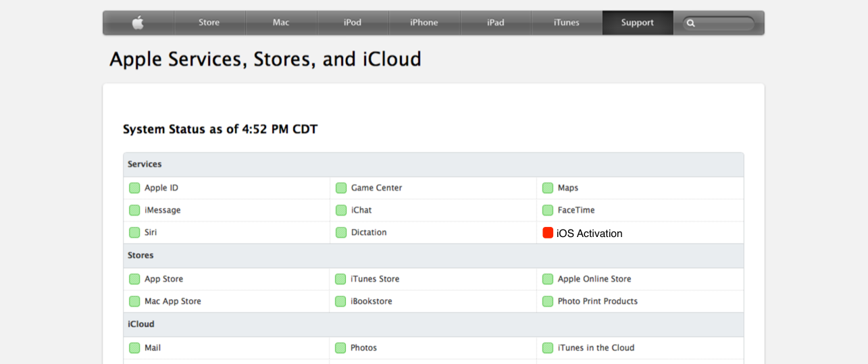868x364 pixels.
Task: Open the Store navigation tab
Action: point(209,23)
